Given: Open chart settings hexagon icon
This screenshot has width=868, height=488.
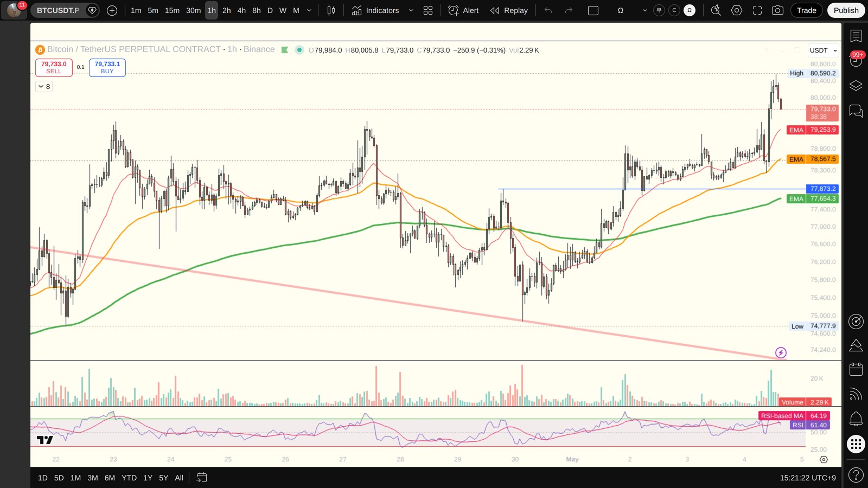Looking at the screenshot, I should pyautogui.click(x=737, y=10).
